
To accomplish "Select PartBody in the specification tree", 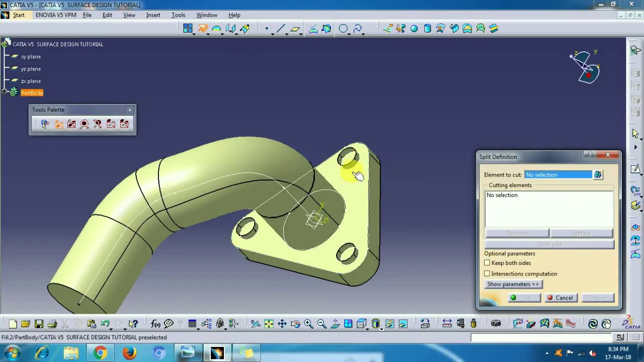I will tap(32, 93).
